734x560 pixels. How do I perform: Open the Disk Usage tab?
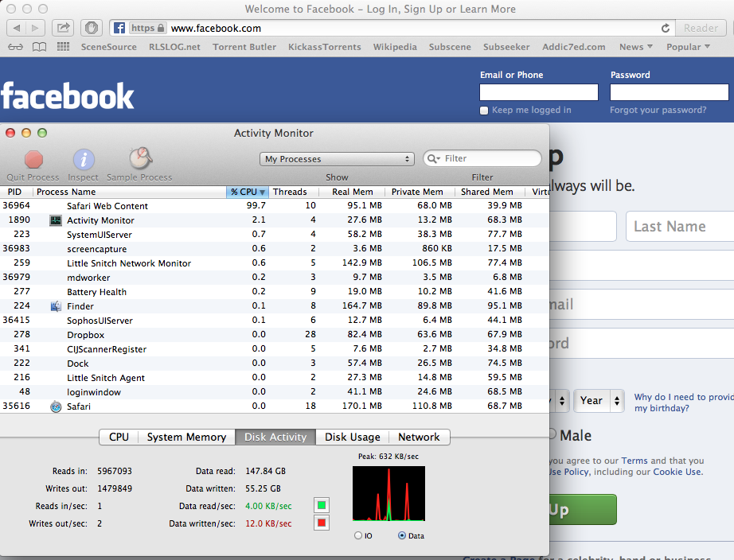click(352, 437)
